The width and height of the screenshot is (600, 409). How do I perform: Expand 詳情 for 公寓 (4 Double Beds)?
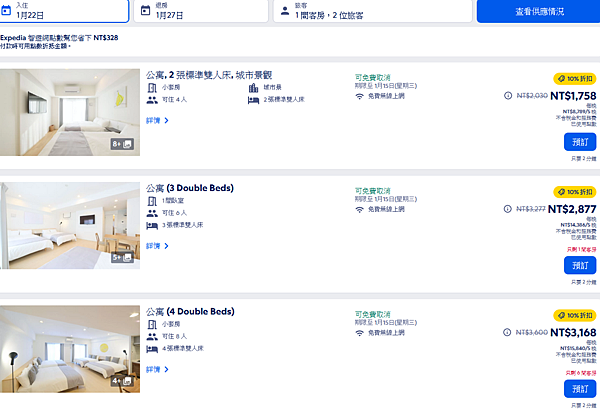point(157,369)
